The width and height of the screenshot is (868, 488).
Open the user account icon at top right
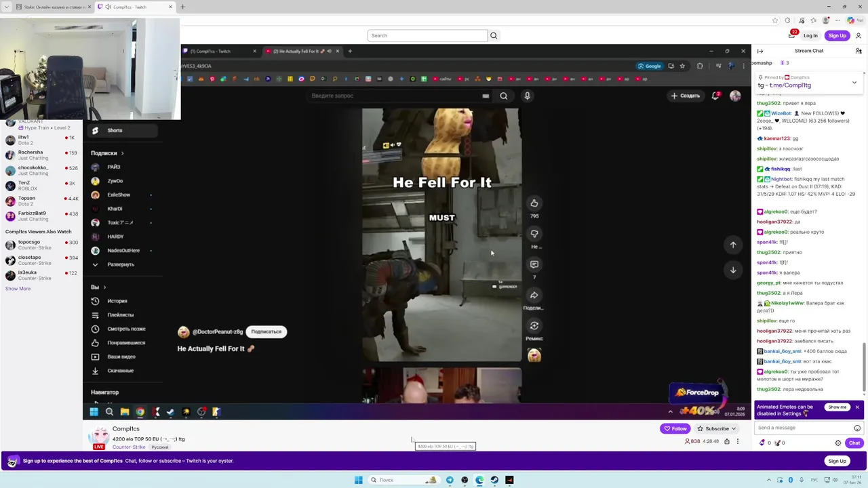pos(858,35)
